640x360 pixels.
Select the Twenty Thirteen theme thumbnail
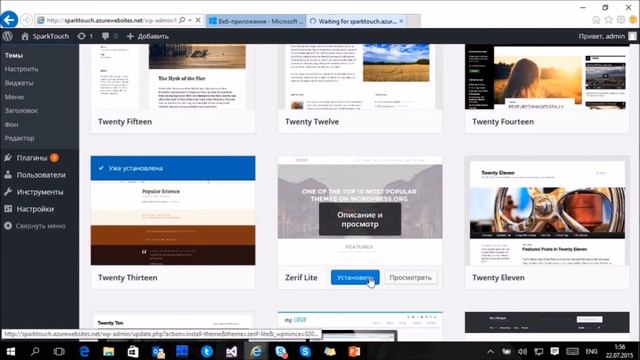[x=173, y=211]
